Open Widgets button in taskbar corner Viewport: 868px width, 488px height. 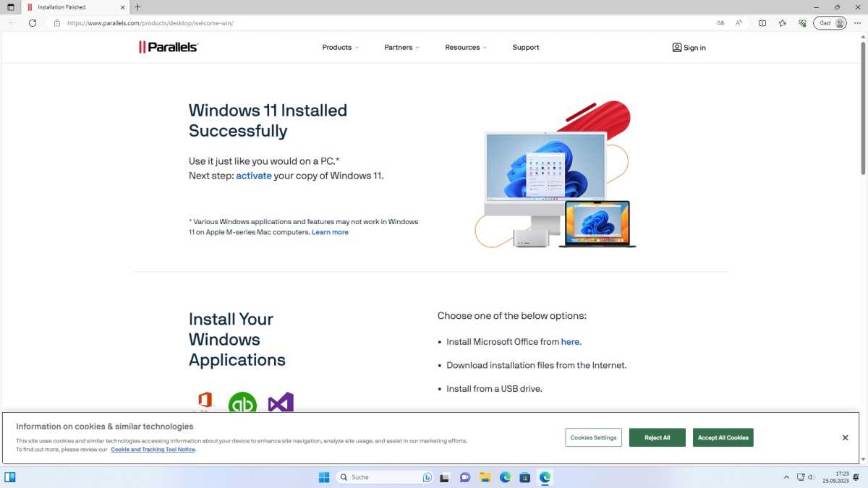(10, 477)
